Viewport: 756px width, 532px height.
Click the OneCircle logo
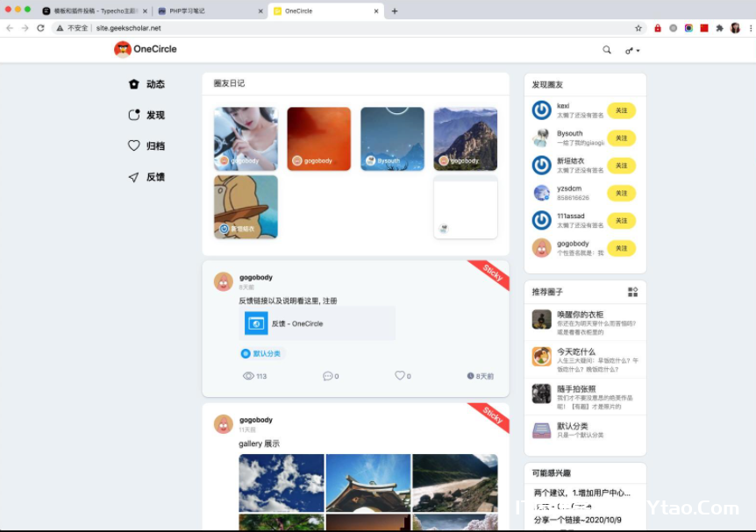tap(146, 49)
